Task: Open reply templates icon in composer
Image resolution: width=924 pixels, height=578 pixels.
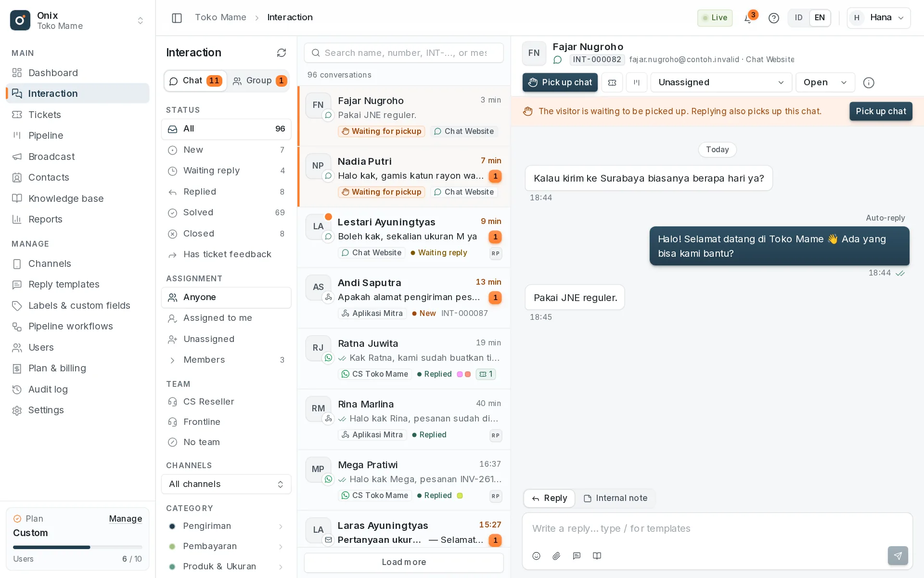Action: pyautogui.click(x=577, y=556)
